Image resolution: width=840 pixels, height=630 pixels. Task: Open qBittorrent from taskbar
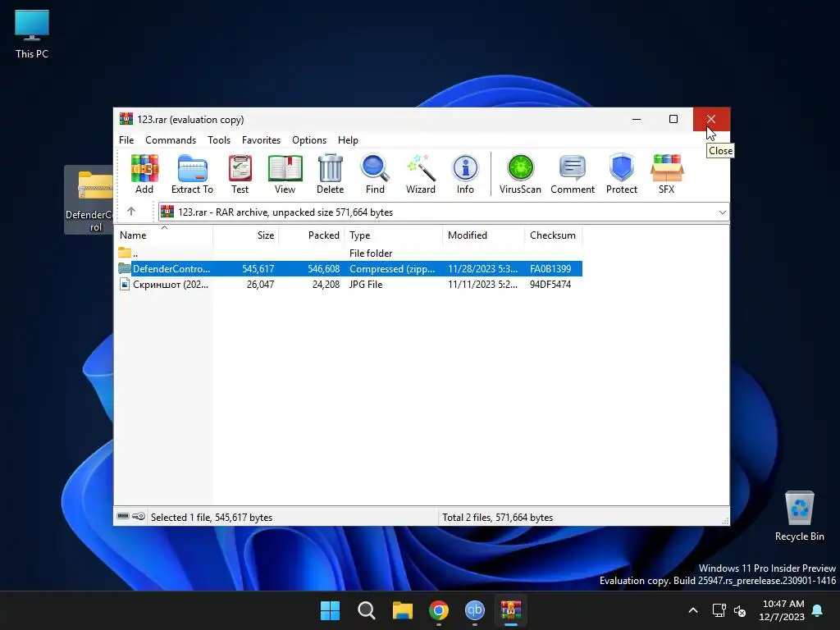point(475,610)
